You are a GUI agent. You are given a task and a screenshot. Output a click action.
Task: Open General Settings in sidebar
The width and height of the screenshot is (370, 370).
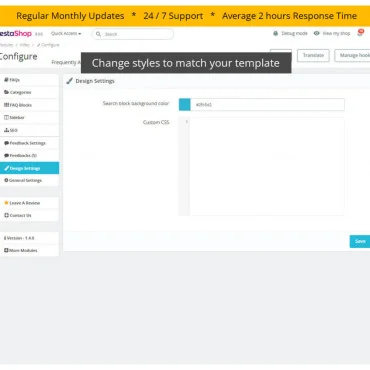(x=29, y=180)
